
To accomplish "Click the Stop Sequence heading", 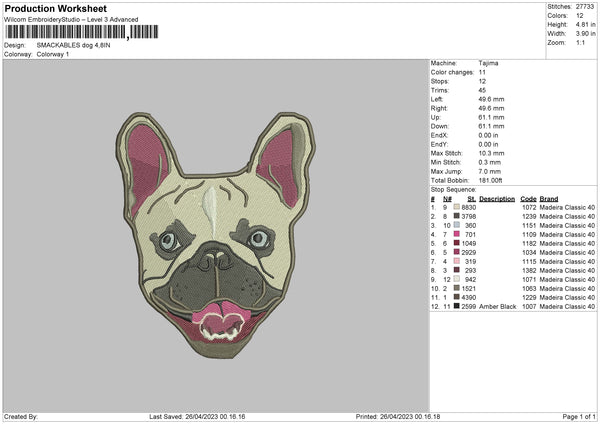I will (453, 190).
